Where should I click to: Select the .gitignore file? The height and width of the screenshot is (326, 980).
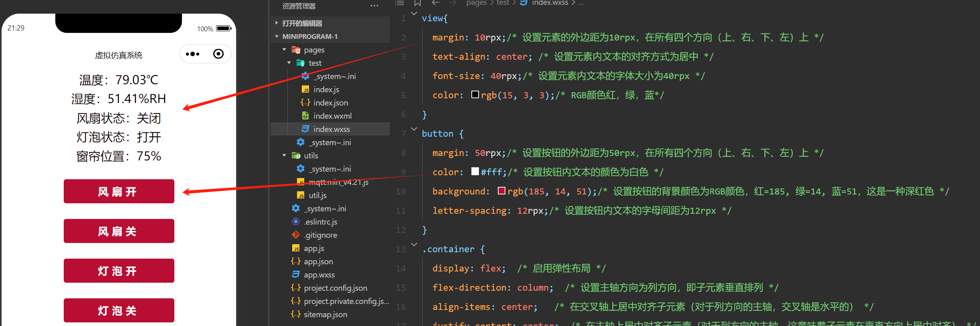tap(320, 235)
